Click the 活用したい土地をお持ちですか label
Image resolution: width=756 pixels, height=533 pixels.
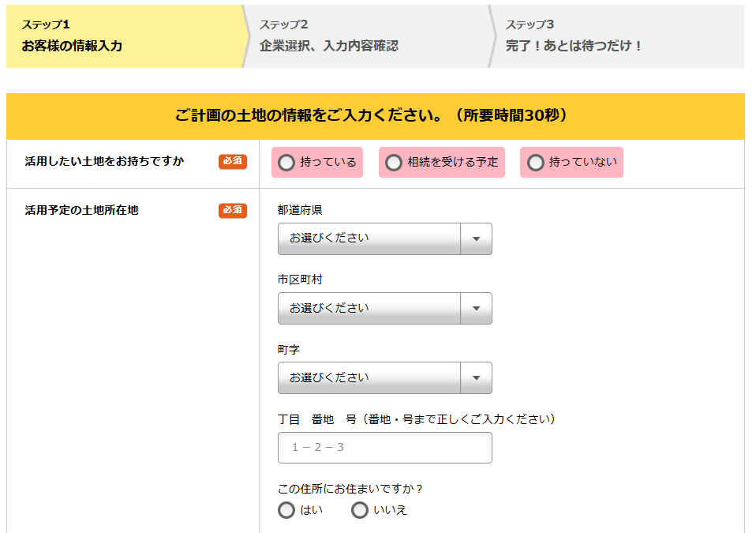tap(104, 162)
